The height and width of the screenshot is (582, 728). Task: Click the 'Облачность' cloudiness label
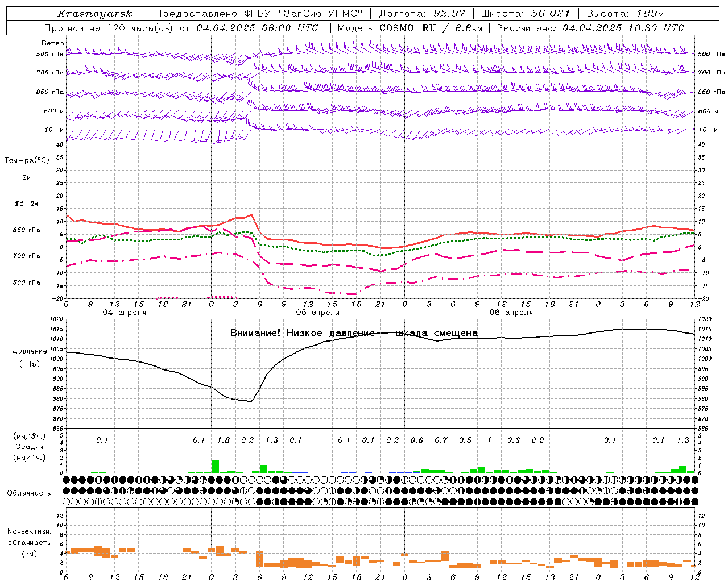point(29,493)
